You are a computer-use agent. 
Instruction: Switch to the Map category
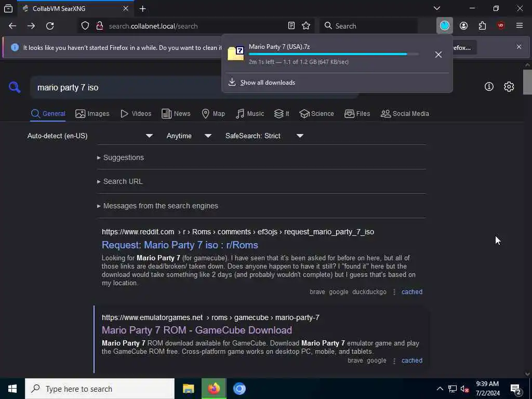(214, 114)
